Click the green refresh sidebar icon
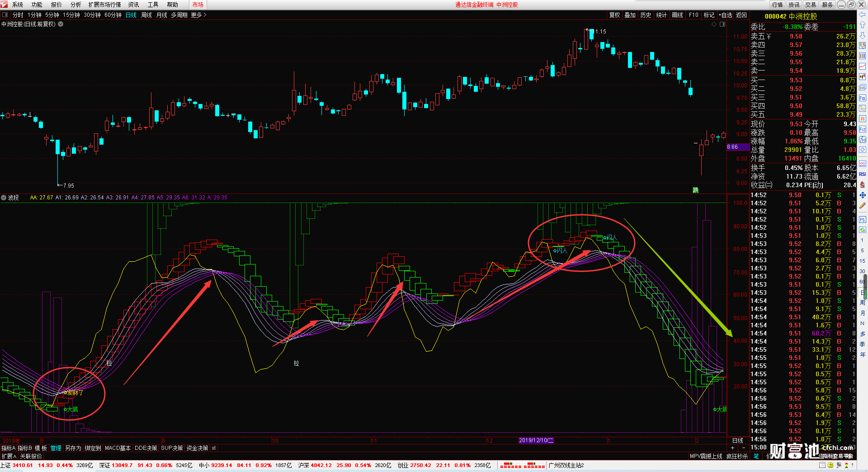Image resolution: width=868 pixels, height=472 pixels. pyautogui.click(x=863, y=230)
